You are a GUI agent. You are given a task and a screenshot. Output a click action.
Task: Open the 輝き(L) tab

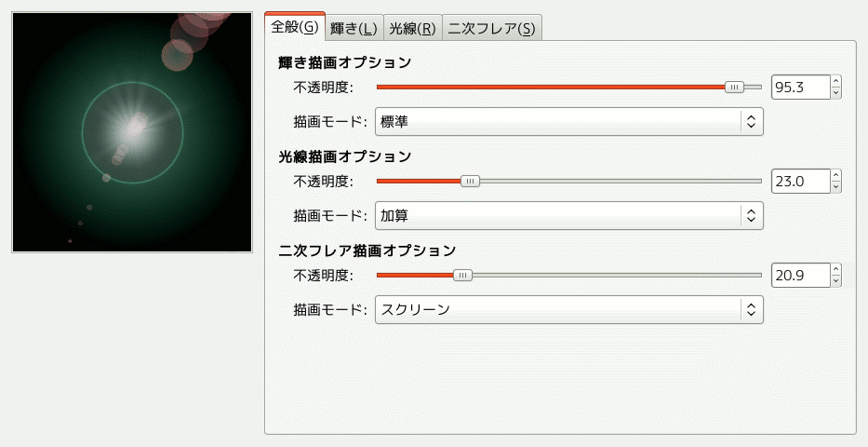pos(354,29)
